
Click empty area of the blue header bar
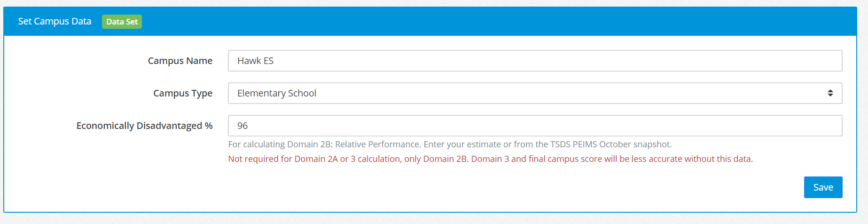click(470, 22)
